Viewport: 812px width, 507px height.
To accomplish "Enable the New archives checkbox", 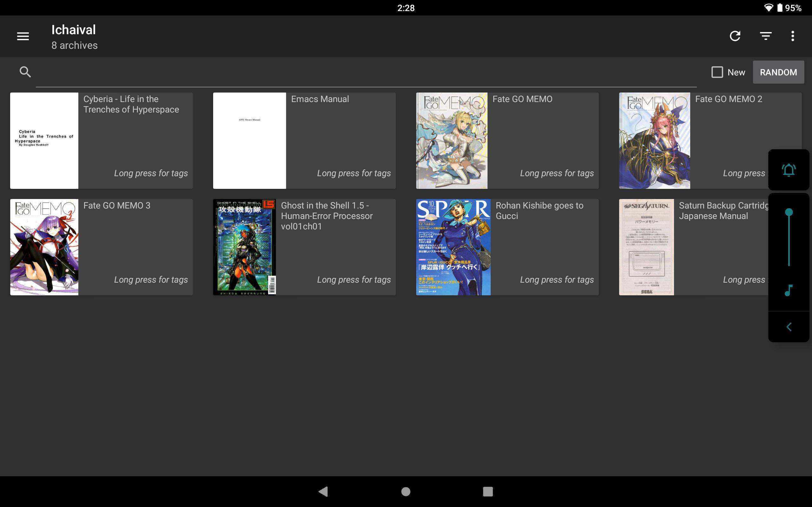I will click(717, 72).
